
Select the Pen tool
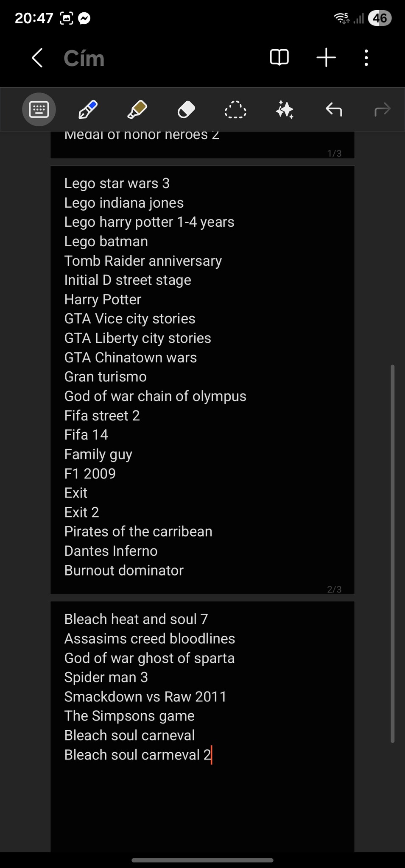click(88, 110)
